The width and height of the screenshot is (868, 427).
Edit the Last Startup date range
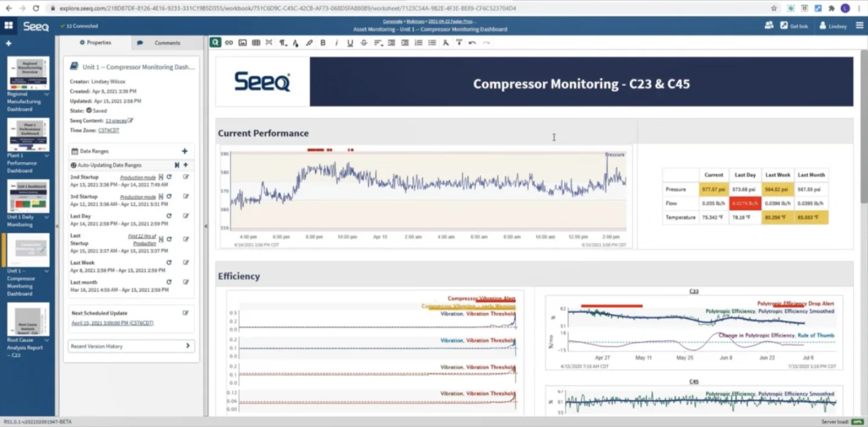click(x=186, y=239)
